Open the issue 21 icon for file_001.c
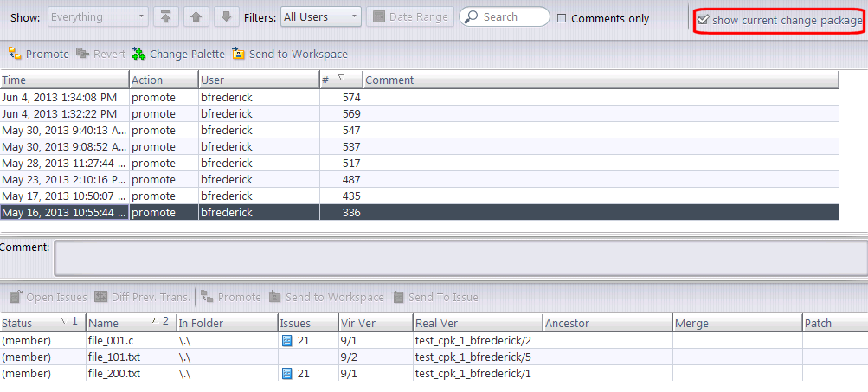 tap(287, 341)
